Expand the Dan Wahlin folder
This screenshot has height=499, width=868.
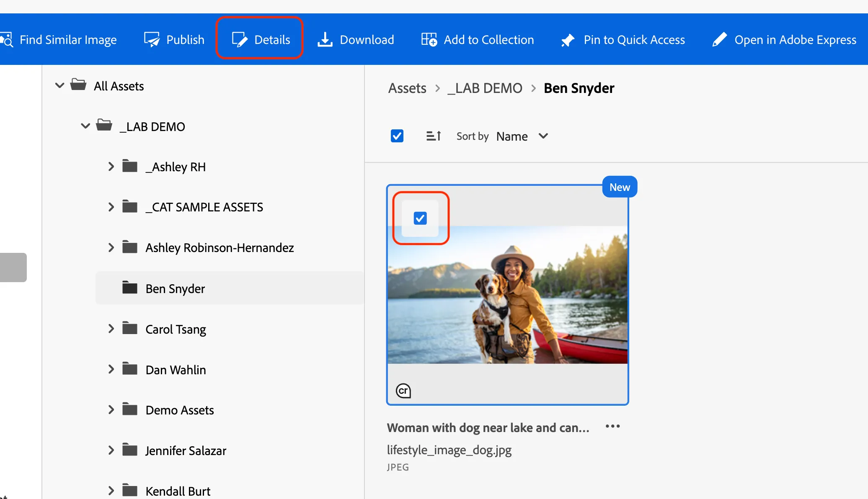pyautogui.click(x=111, y=369)
